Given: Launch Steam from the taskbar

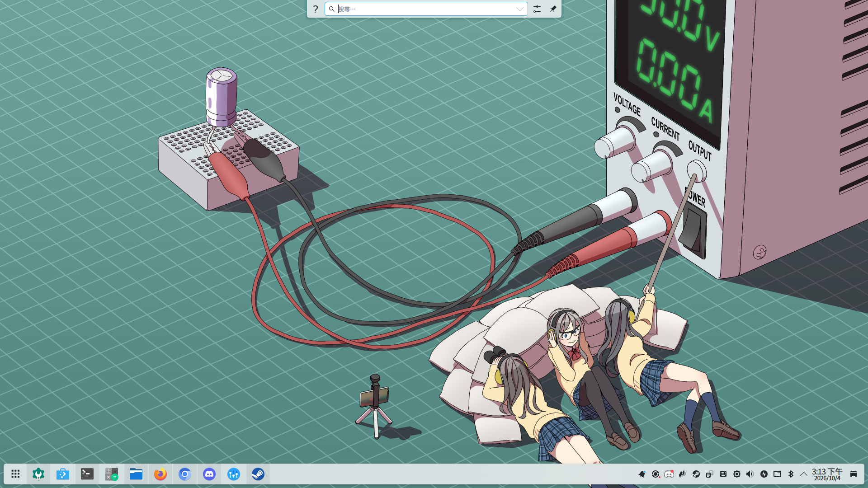Looking at the screenshot, I should [x=258, y=474].
